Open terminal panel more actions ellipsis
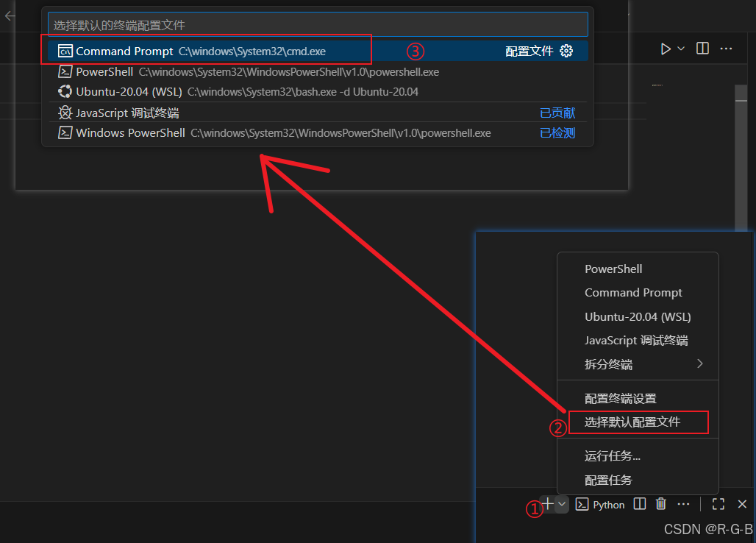 point(684,505)
